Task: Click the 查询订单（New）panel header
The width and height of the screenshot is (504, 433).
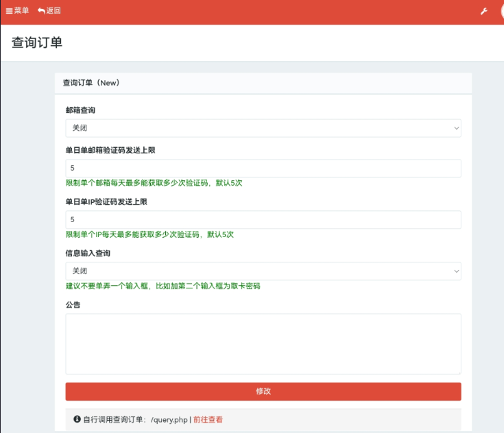Action: coord(91,83)
